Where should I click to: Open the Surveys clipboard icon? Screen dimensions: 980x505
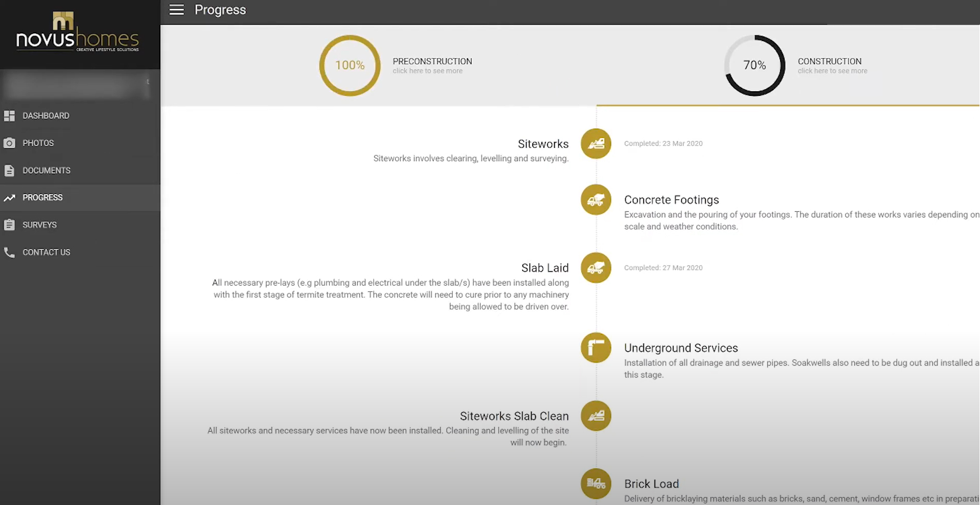click(x=9, y=225)
